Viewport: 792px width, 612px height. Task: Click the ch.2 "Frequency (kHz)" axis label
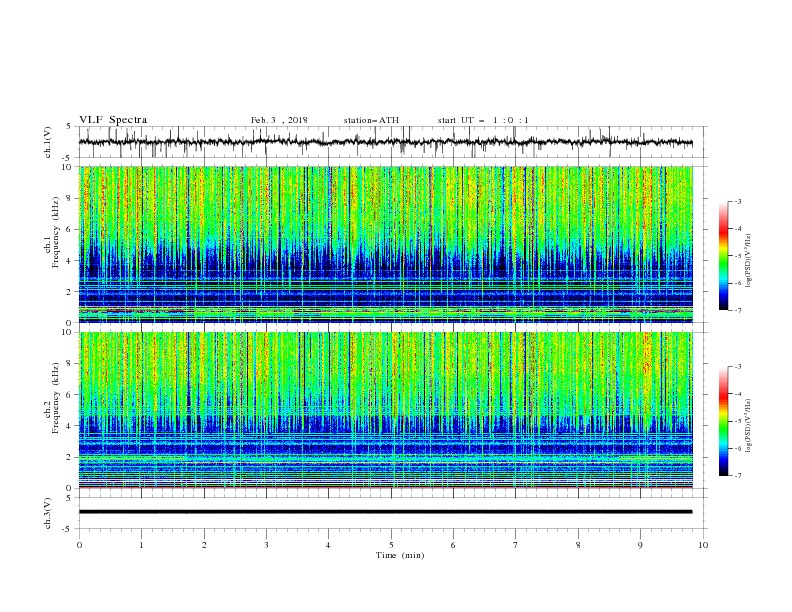pyautogui.click(x=56, y=397)
